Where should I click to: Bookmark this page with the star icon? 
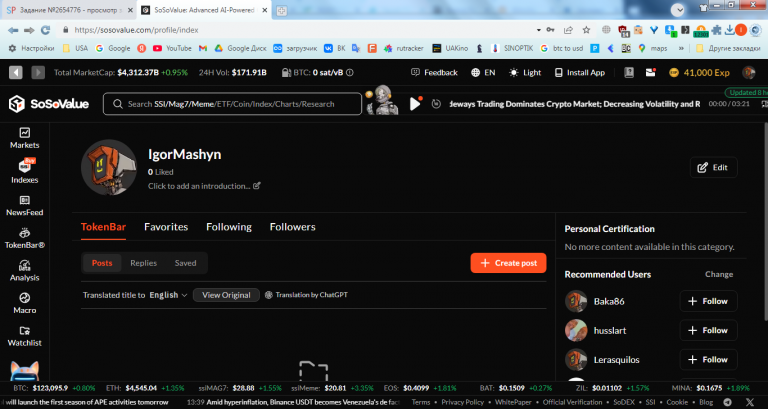[x=586, y=30]
